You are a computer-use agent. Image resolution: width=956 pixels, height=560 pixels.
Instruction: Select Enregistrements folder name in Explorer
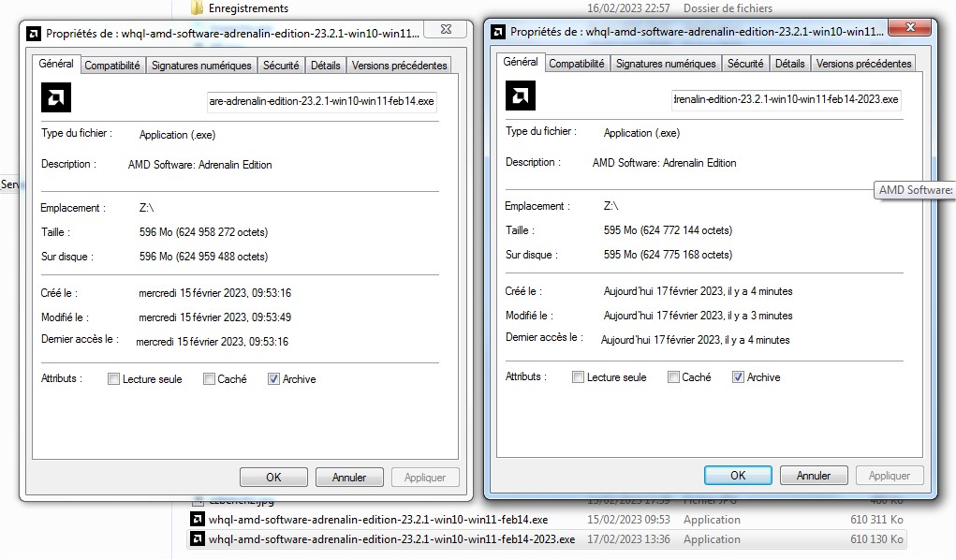pyautogui.click(x=248, y=7)
